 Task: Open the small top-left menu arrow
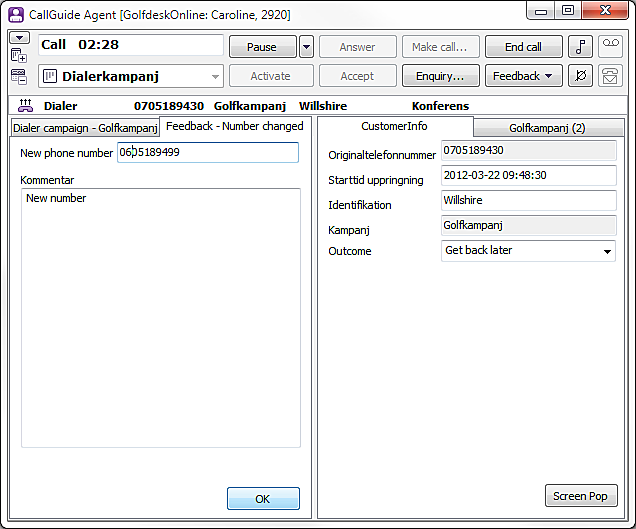pyautogui.click(x=19, y=37)
